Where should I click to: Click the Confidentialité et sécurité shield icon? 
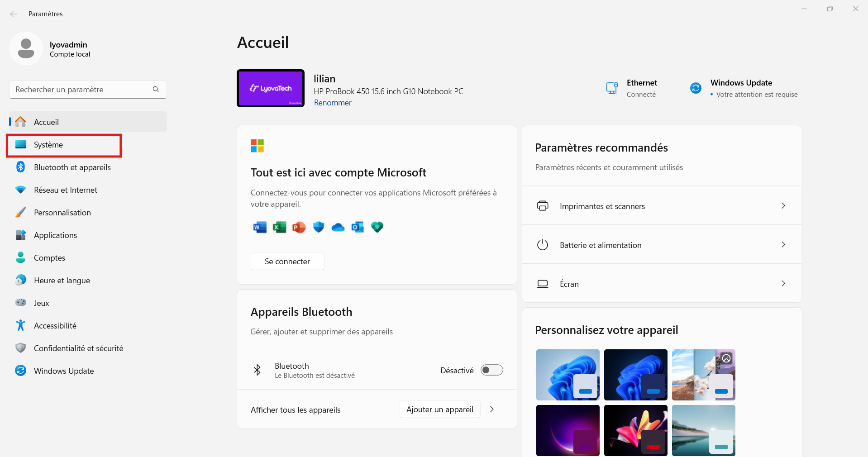(x=20, y=348)
